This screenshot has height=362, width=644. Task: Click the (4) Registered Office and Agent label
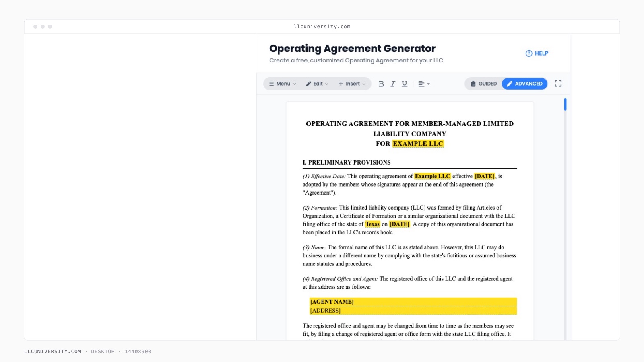click(340, 279)
